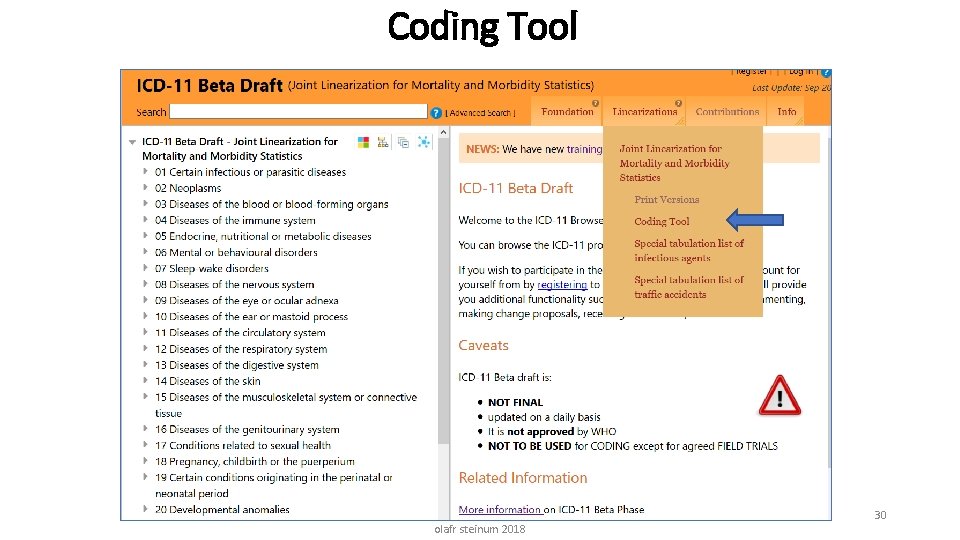This screenshot has height=540, width=960.
Task: Click inside the Search text field
Action: click(x=298, y=111)
